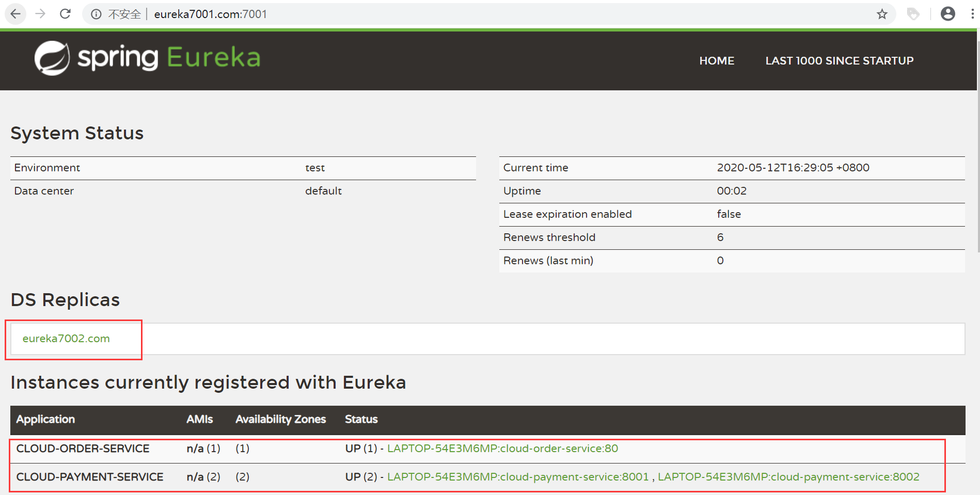Select the CLOUD-PAYMENT-SERVICE application name

click(90, 477)
